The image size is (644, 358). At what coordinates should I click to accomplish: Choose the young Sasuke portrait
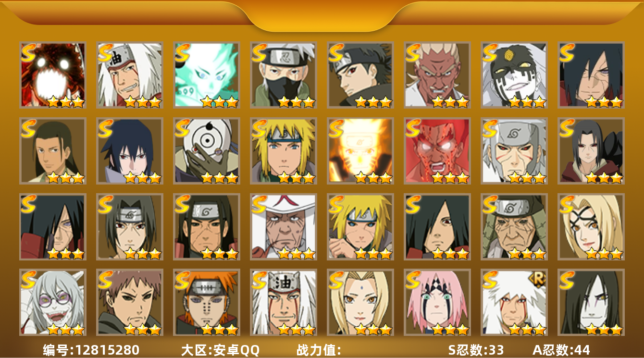tap(130, 151)
